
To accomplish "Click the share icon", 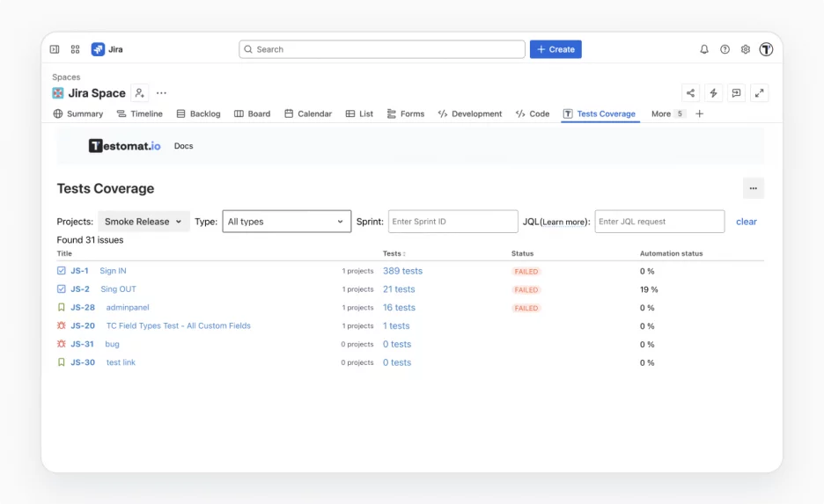I will coord(690,93).
